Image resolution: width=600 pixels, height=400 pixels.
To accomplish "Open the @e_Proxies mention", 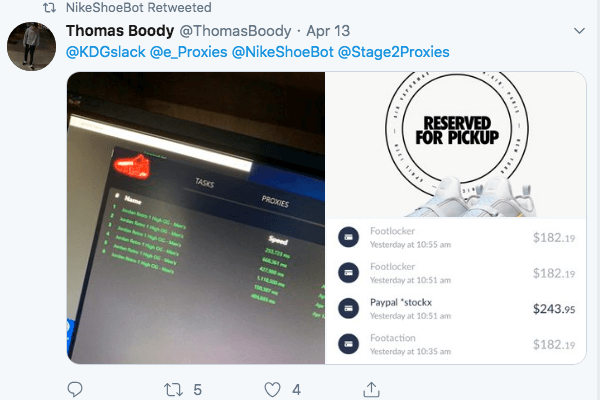I will [189, 52].
